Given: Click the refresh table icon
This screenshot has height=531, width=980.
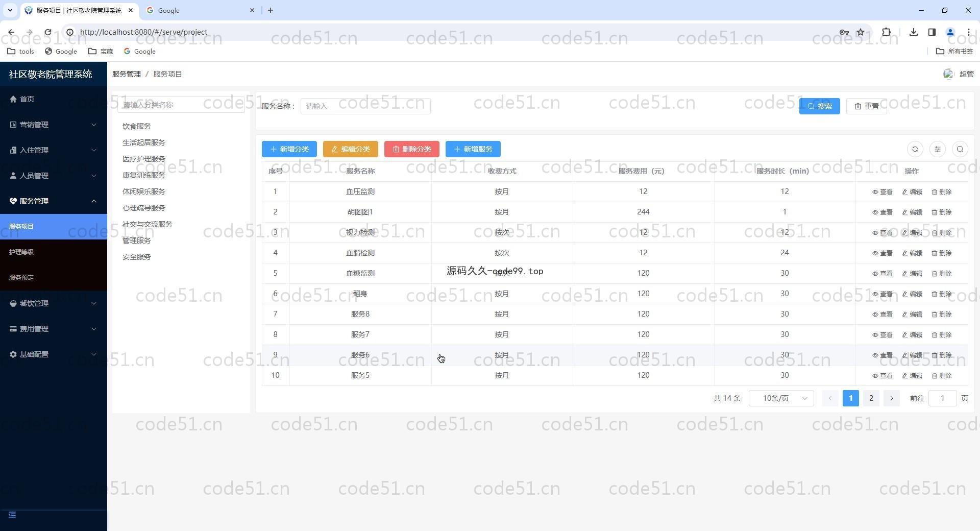Looking at the screenshot, I should coord(915,149).
